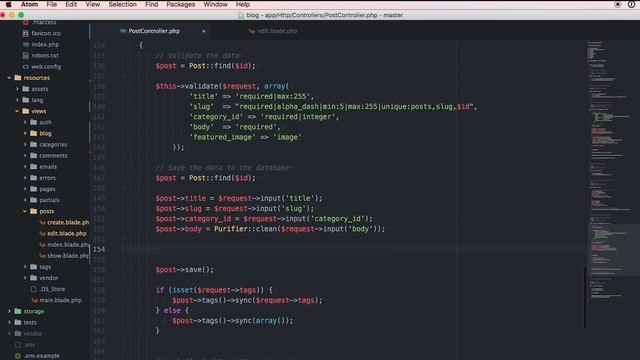This screenshot has height=360, width=640.
Task: Expand the errors folder arrow
Action: (25, 178)
